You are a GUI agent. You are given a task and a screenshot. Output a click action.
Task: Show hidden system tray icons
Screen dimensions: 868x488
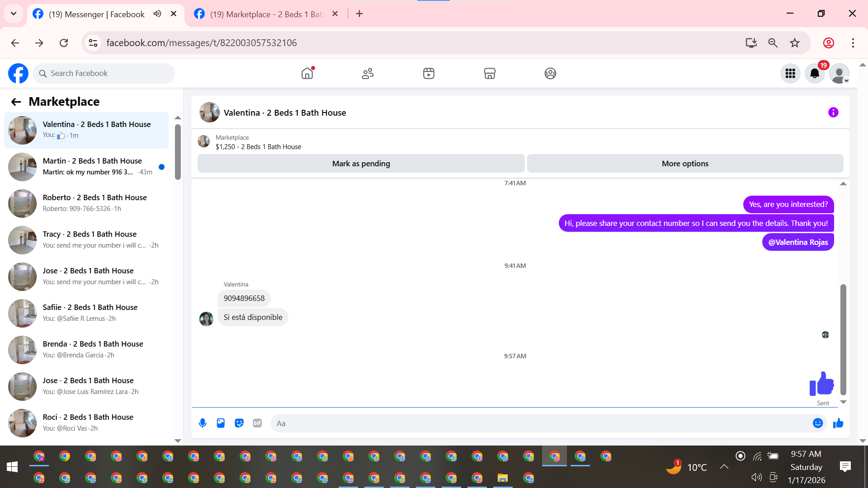click(724, 467)
